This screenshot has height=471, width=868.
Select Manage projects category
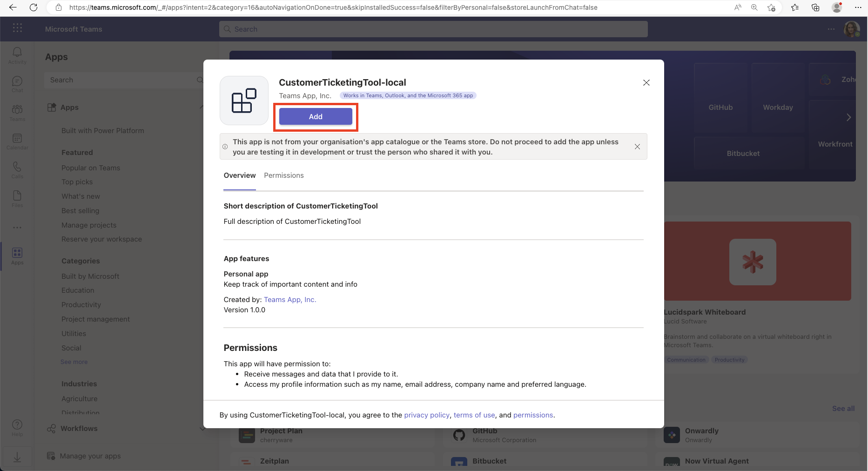point(89,225)
